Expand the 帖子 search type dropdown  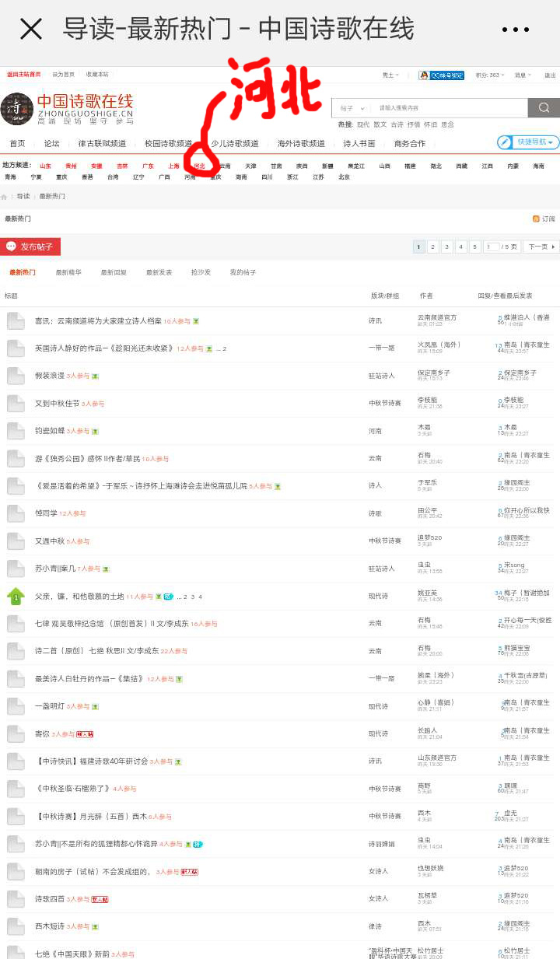[x=352, y=108]
